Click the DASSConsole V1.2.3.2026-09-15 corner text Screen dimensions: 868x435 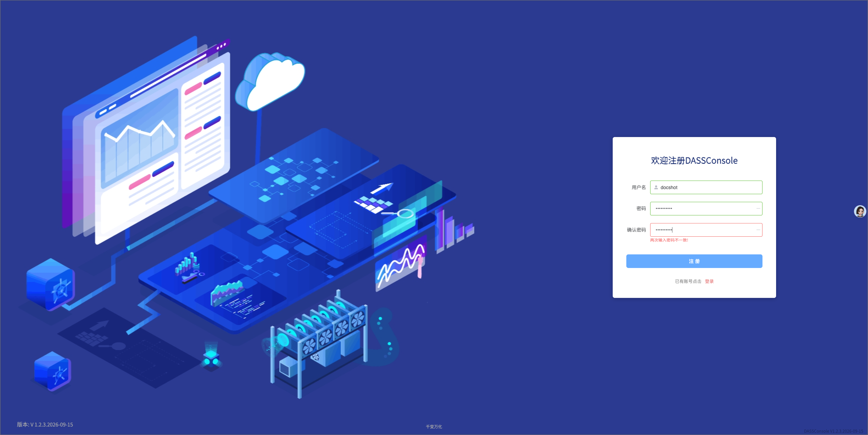834,431
